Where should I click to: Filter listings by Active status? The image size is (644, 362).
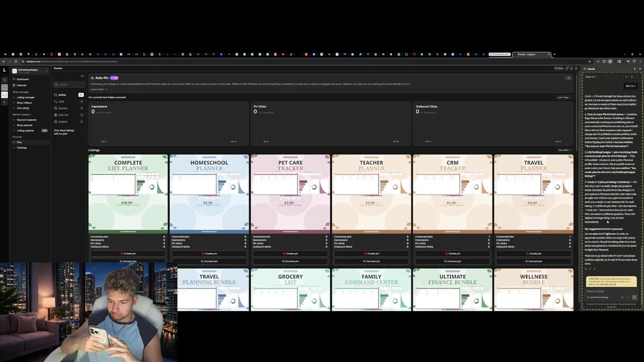click(x=68, y=95)
